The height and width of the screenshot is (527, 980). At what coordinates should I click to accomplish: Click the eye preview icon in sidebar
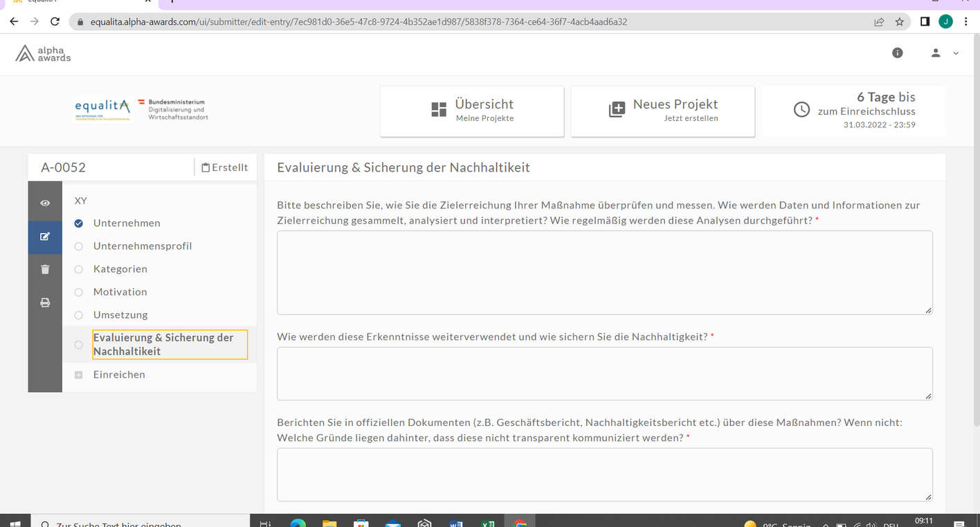pyautogui.click(x=45, y=203)
